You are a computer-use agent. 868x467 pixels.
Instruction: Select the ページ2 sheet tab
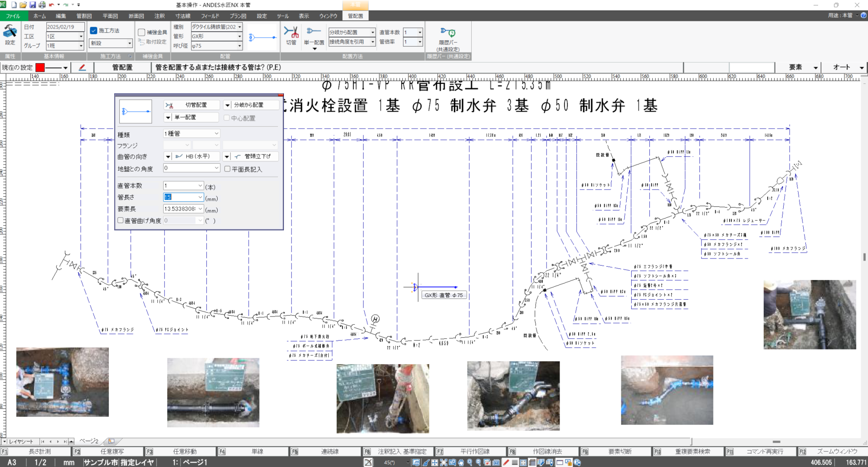(x=89, y=441)
